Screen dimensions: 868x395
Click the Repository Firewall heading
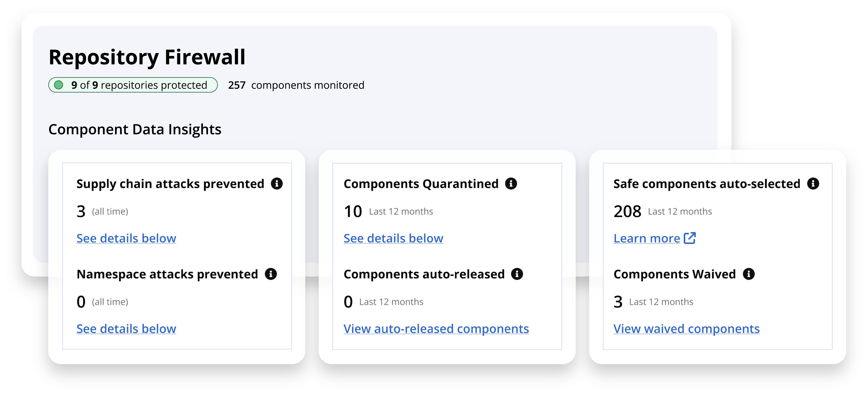click(x=147, y=57)
